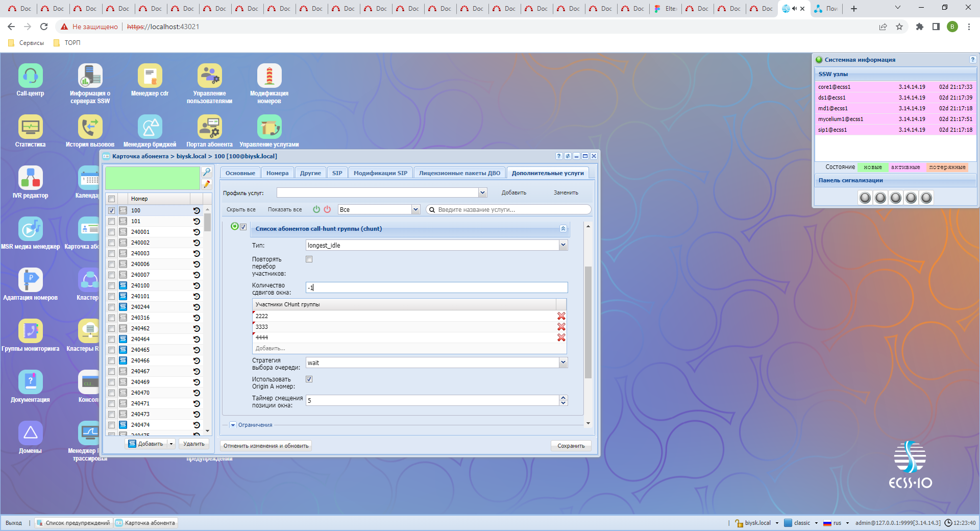The height and width of the screenshot is (531, 980).
Task: Delete participant 2222 with red cross
Action: coord(561,316)
